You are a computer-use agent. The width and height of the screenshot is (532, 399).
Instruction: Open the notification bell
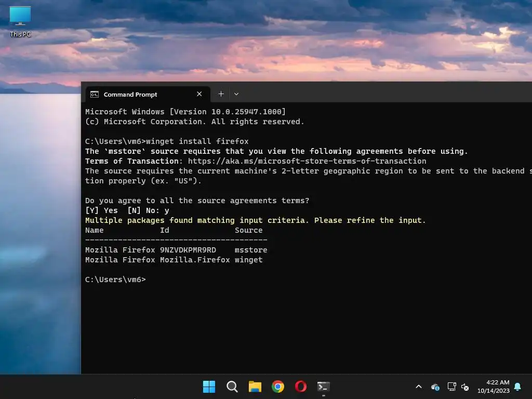tap(517, 387)
